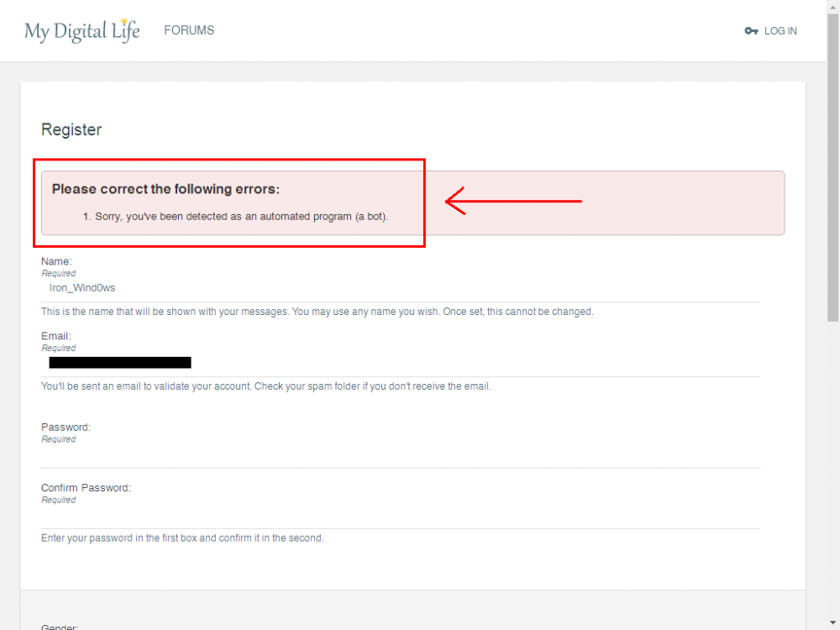The width and height of the screenshot is (840, 630).
Task: Click the 'Confirm Password:' field label
Action: (x=86, y=488)
